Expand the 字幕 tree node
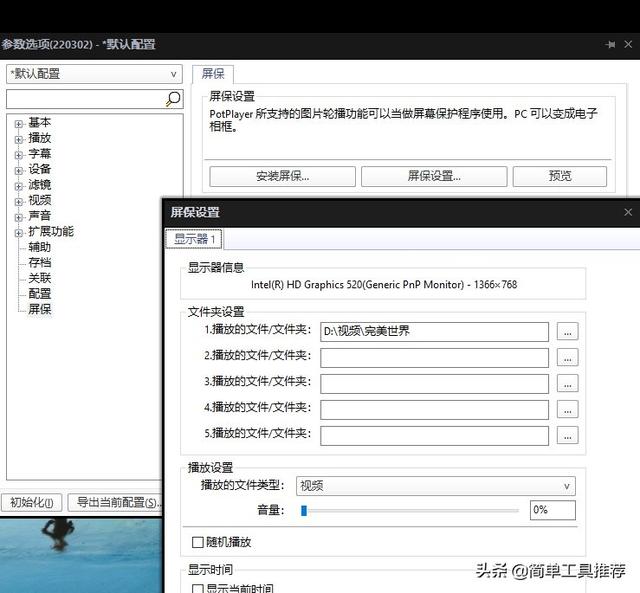Image resolution: width=640 pixels, height=593 pixels. [x=18, y=155]
